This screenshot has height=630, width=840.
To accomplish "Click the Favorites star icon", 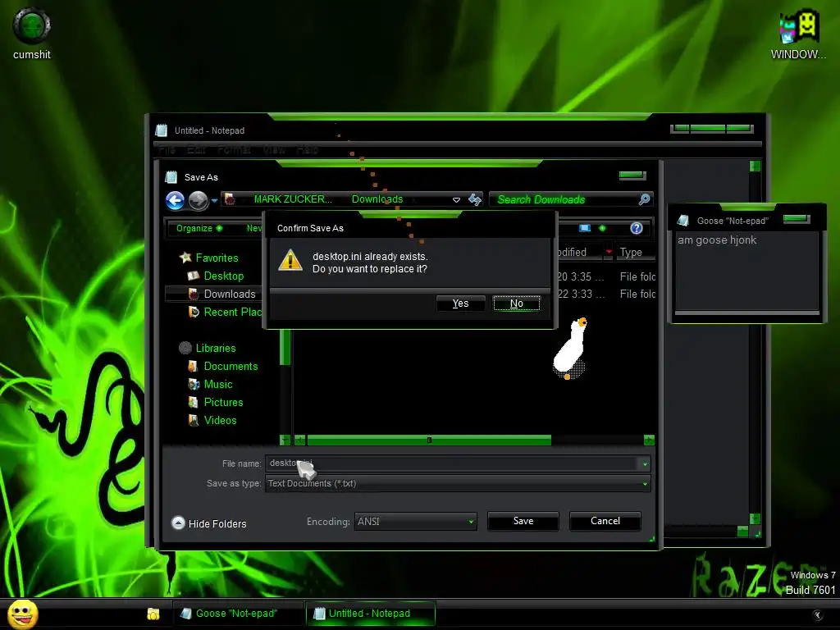I will pyautogui.click(x=185, y=258).
